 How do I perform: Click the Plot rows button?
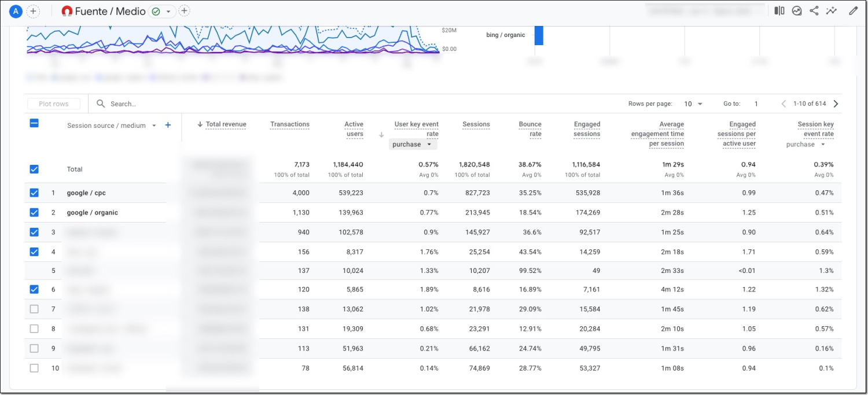53,104
